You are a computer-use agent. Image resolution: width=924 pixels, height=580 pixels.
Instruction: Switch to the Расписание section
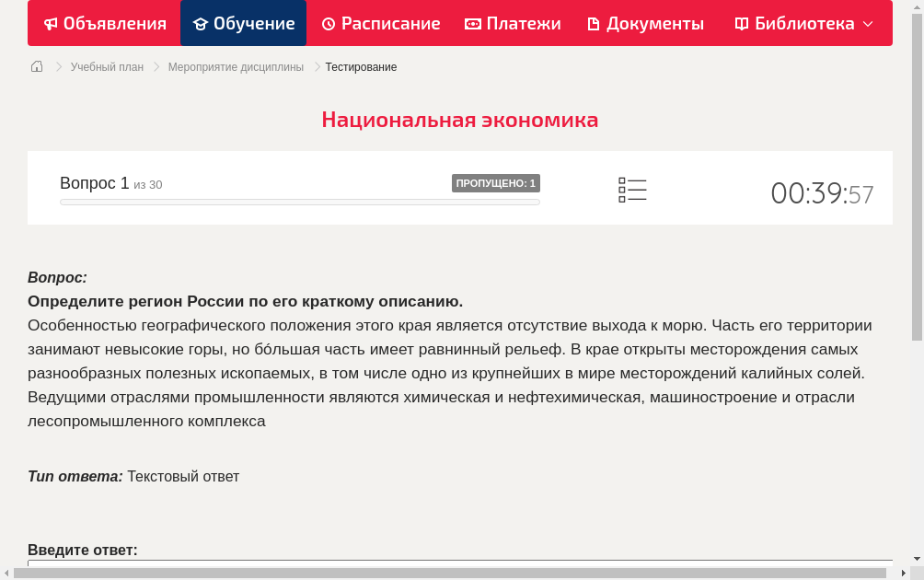click(381, 23)
